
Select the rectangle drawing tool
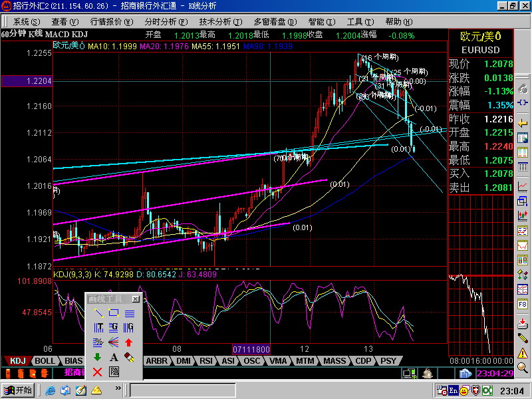tap(114, 313)
